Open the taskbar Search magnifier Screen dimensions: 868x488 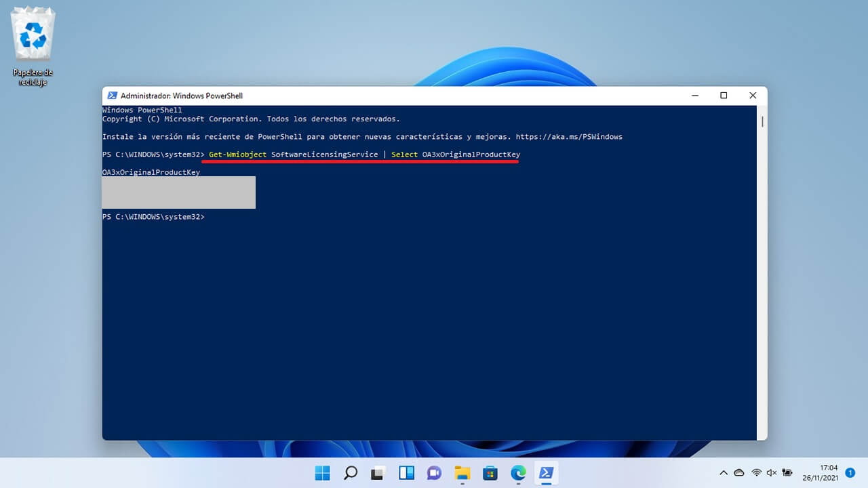point(351,472)
